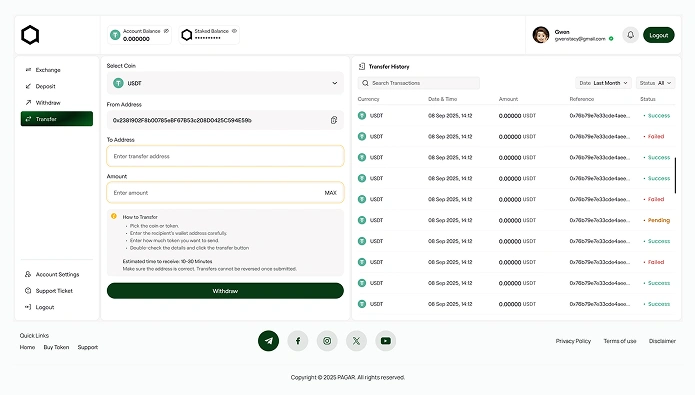Click the Exchange sidebar icon
The image size is (695, 395).
pos(28,70)
